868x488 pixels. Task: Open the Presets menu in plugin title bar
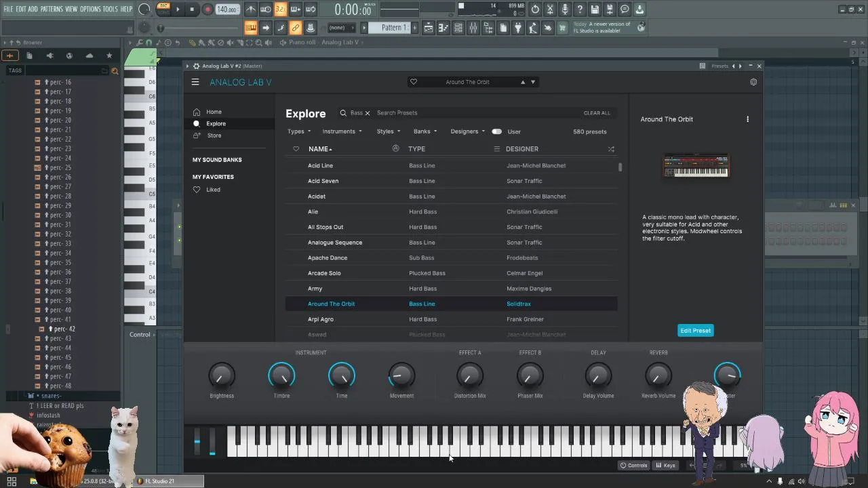tap(719, 66)
